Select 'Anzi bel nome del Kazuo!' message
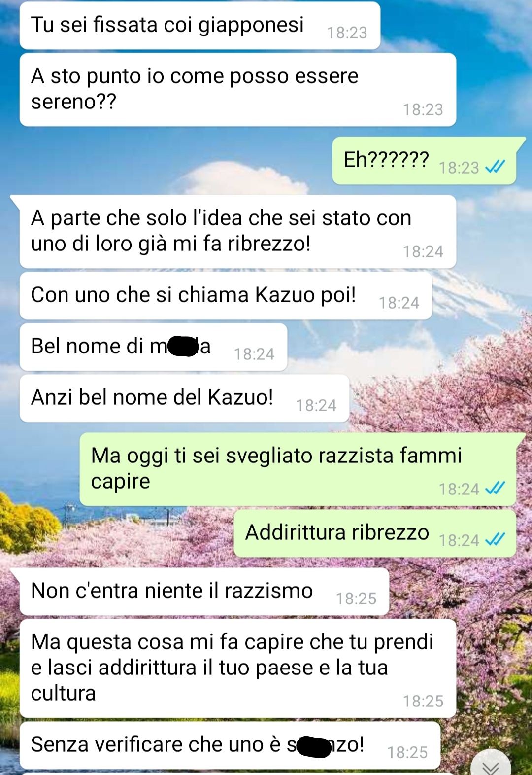 pos(185,398)
